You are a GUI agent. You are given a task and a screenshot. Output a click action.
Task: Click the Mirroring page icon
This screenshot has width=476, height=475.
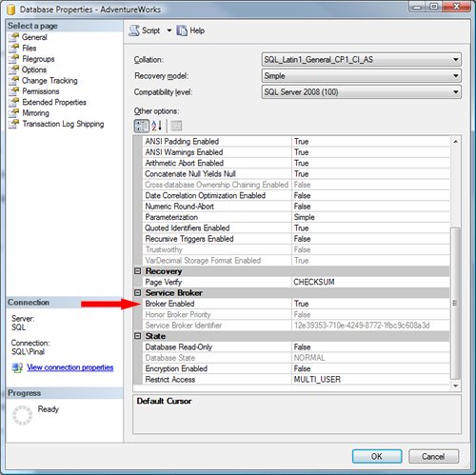(13, 113)
